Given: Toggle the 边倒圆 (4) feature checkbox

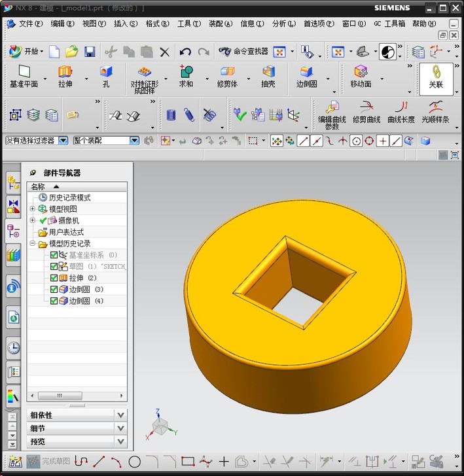Looking at the screenshot, I should pos(54,301).
